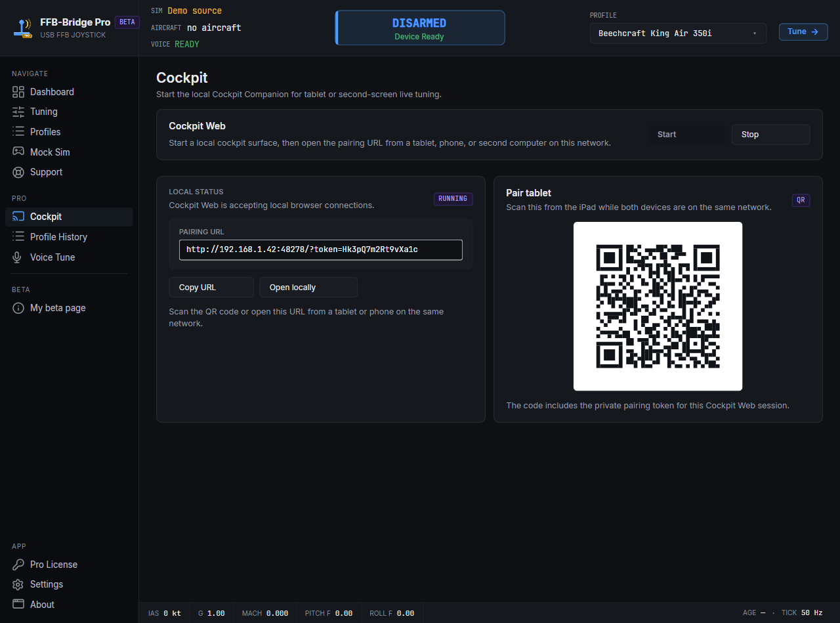Click the QR badge in Pair tablet
Screen dimensions: 840x623
point(801,200)
